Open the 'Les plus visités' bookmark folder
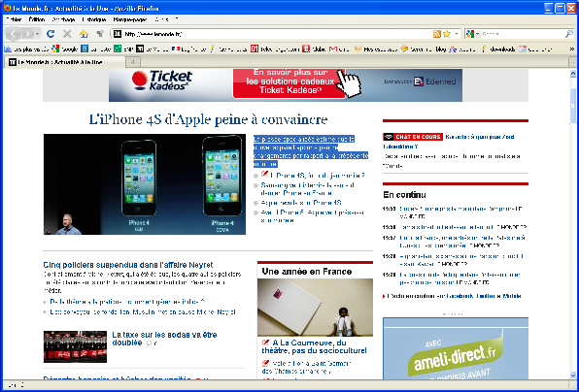 (26, 49)
